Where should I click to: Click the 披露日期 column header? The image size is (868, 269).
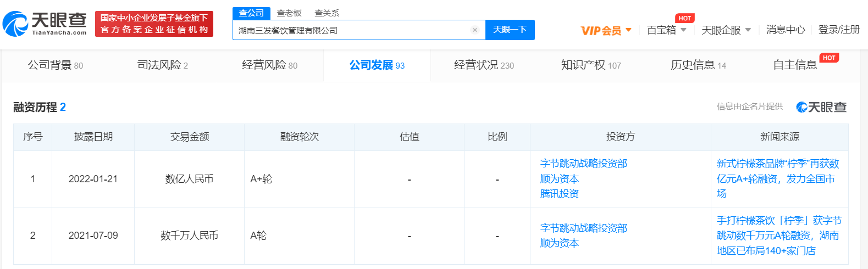(x=93, y=137)
